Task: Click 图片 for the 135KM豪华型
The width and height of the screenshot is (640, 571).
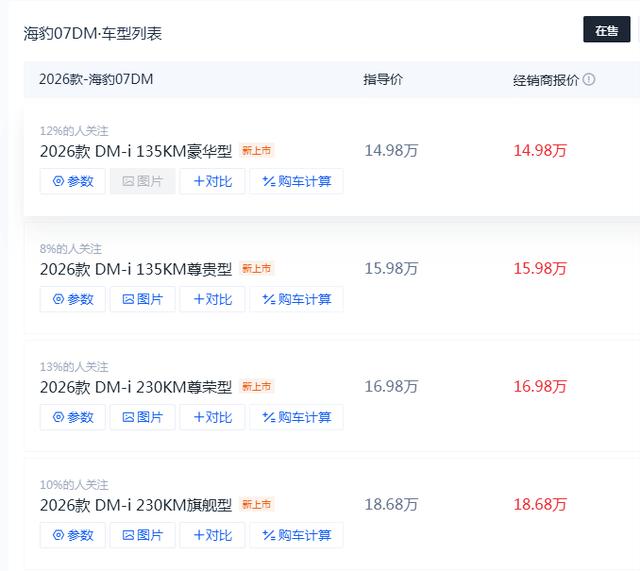Action: pyautogui.click(x=143, y=181)
